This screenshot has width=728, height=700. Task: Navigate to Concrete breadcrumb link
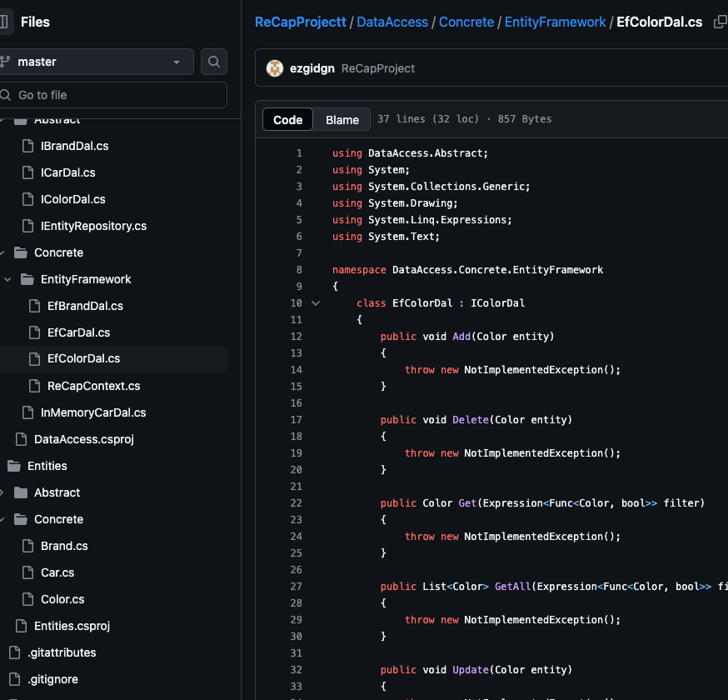(466, 22)
